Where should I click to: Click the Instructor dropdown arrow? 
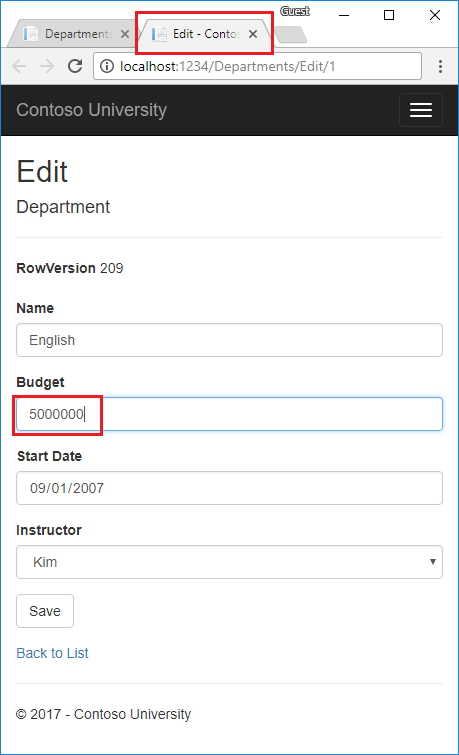(x=433, y=562)
